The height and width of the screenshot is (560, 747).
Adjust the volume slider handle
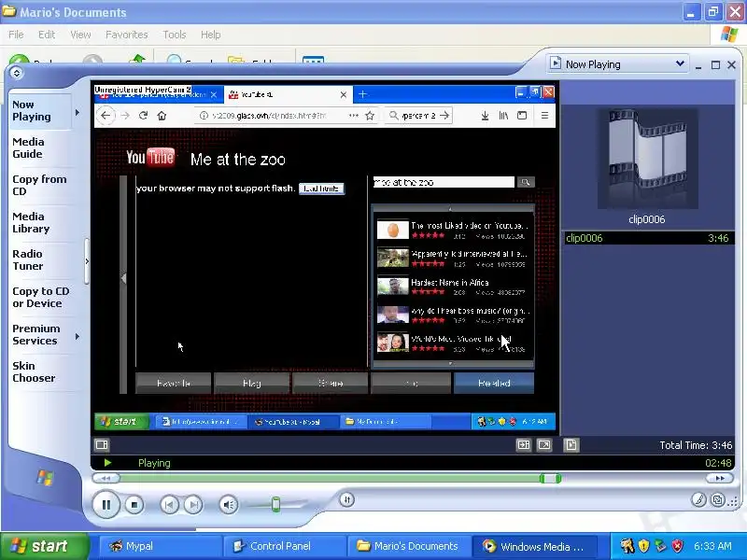[275, 504]
